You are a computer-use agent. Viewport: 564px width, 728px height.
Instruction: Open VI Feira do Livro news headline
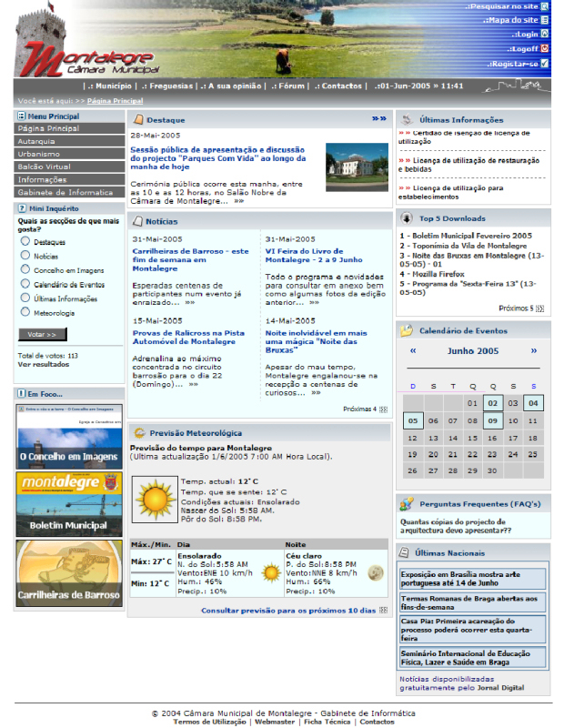[314, 256]
